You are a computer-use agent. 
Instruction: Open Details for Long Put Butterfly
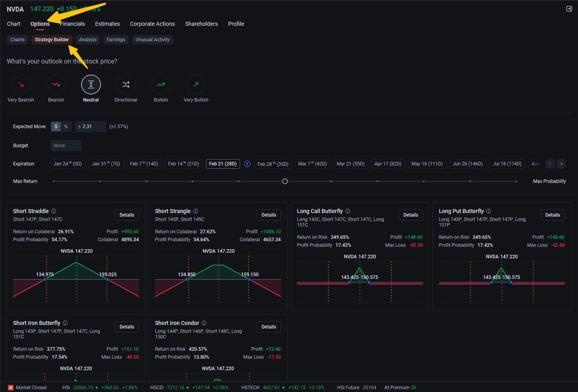[553, 215]
